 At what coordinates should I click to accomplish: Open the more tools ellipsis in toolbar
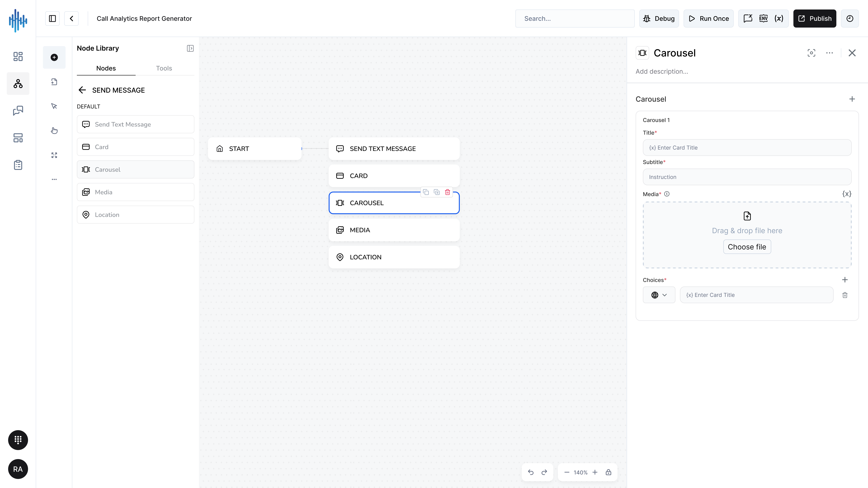(x=54, y=180)
